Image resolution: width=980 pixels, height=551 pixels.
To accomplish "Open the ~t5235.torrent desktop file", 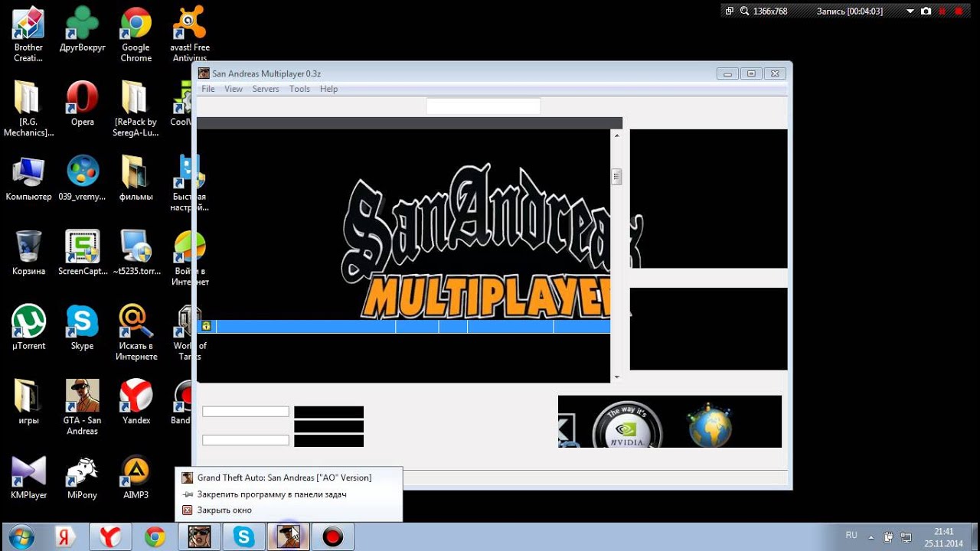I will [136, 253].
